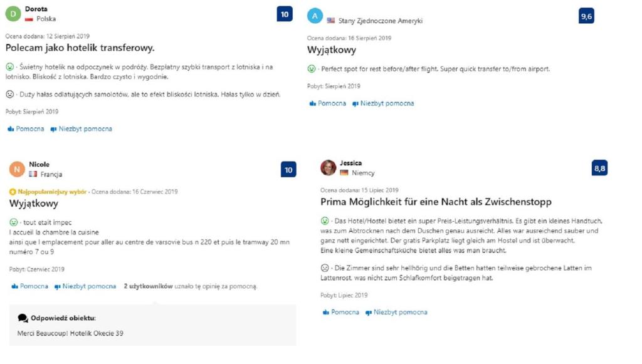This screenshot has width=642, height=364.
Task: Click Nicole's orange N avatar
Action: (x=17, y=169)
